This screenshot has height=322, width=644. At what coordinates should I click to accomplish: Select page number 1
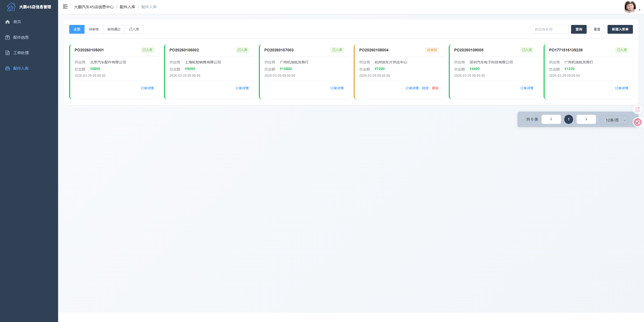[x=569, y=119]
